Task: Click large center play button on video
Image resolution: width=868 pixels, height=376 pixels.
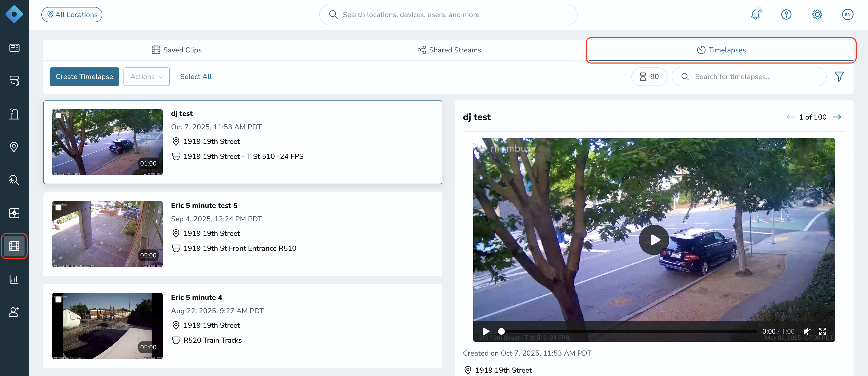Action: (x=654, y=240)
